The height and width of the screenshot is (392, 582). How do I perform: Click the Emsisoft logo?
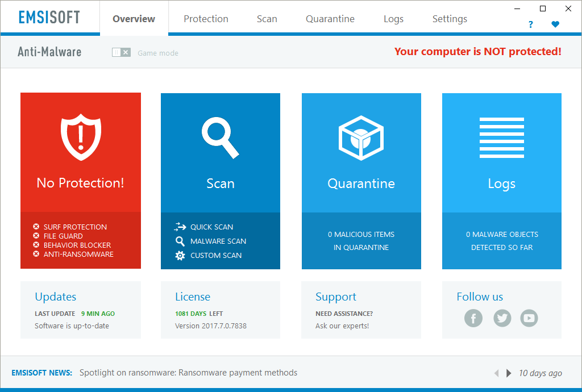coord(49,18)
